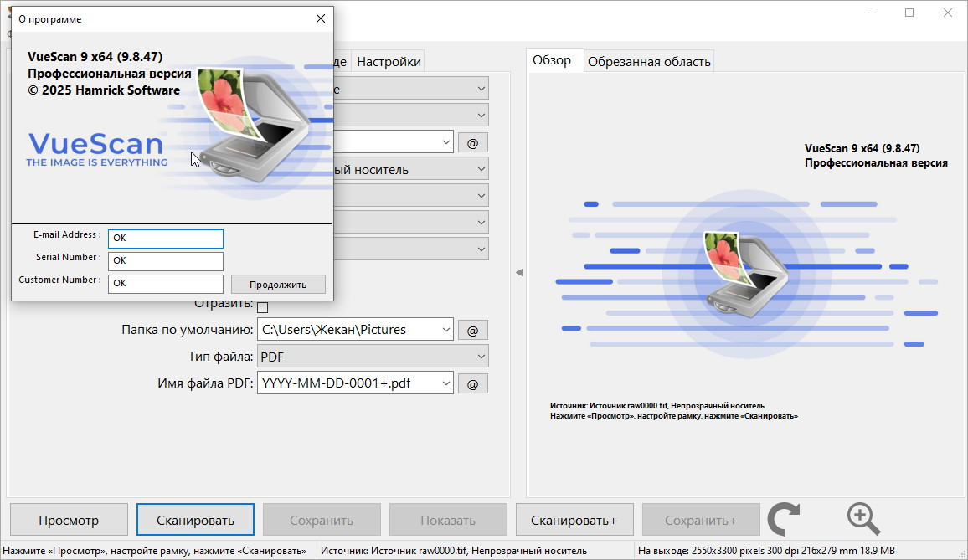Open the @ browse button beside Папка по умолчанию
The height and width of the screenshot is (560, 968).
click(473, 331)
